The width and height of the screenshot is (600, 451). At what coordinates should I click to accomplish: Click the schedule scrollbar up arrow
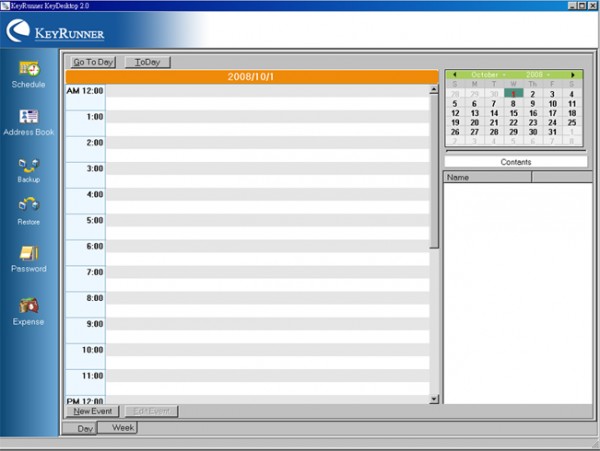click(434, 90)
